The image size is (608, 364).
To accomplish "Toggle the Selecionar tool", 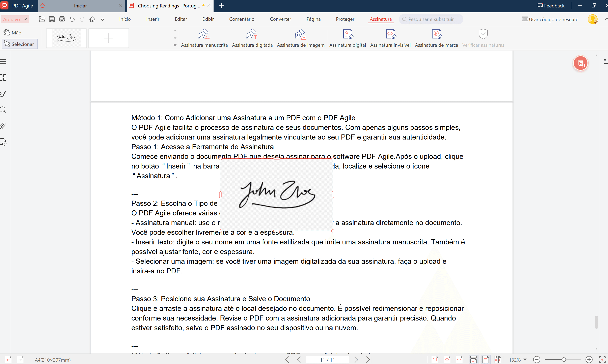I will click(19, 44).
